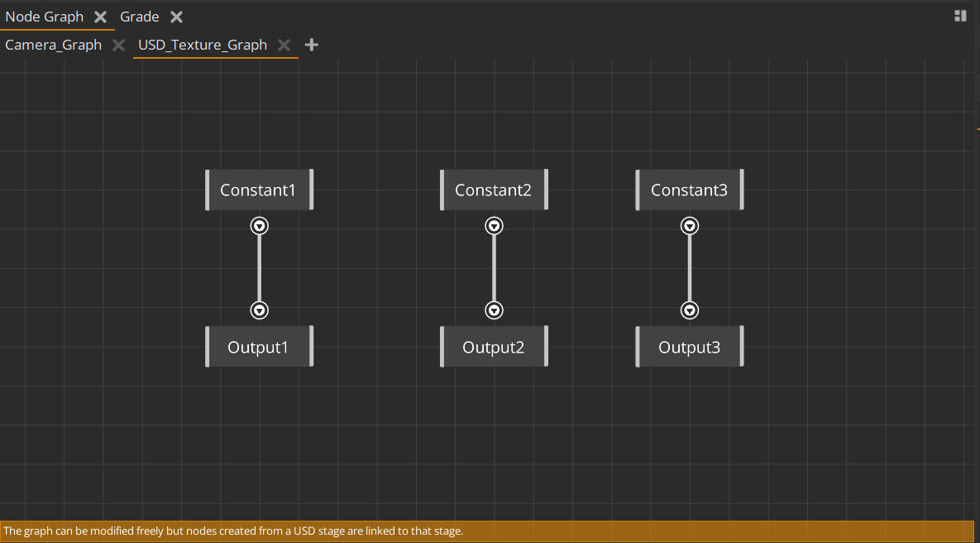Close the USD_Texture_Graph tab
980x543 pixels.
point(284,45)
